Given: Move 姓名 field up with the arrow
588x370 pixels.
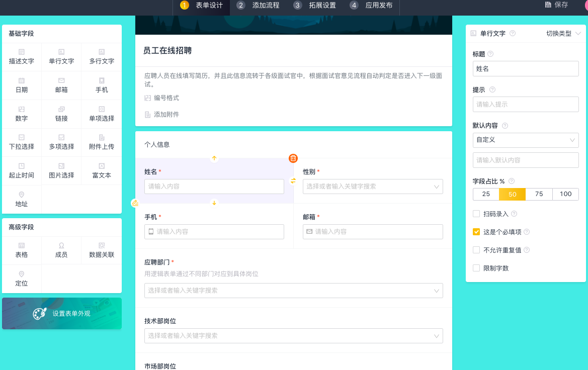Looking at the screenshot, I should tap(214, 158).
